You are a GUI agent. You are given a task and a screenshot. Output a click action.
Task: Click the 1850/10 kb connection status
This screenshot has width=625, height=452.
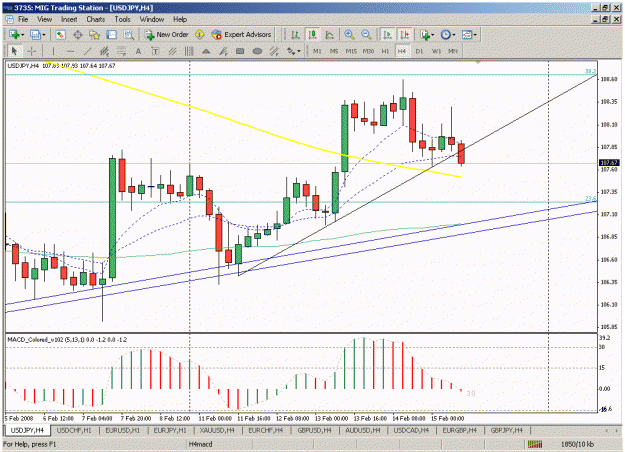click(x=577, y=444)
